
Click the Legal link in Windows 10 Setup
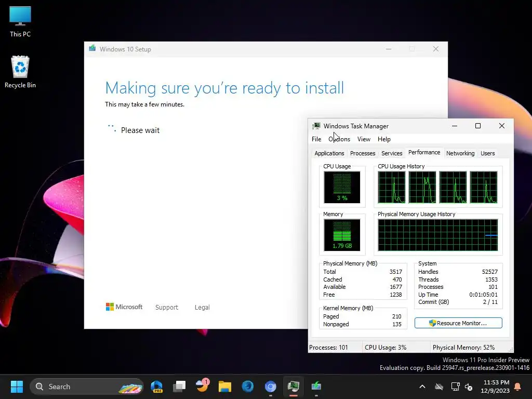(202, 308)
